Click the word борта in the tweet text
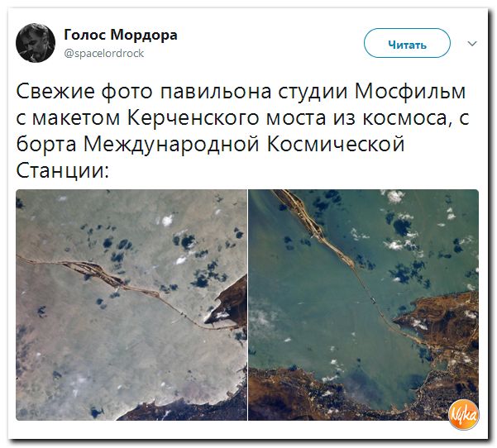497x448 pixels. (x=46, y=145)
